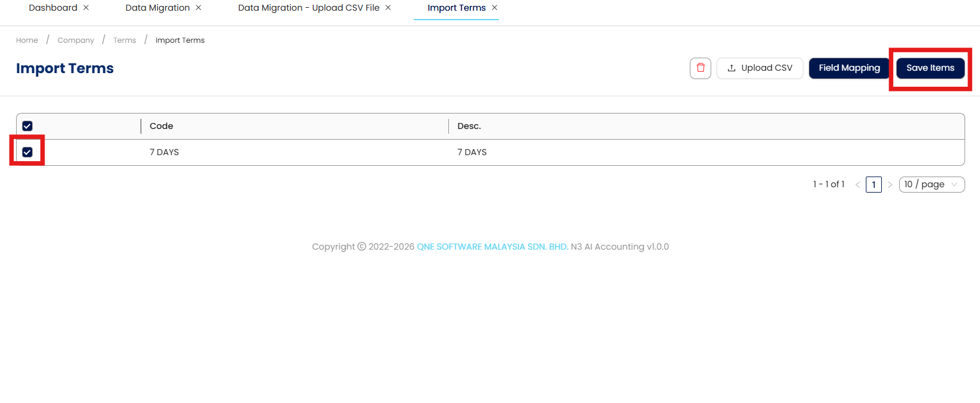
Task: Open Data Migration - Upload CSV File tab
Action: tap(309, 8)
